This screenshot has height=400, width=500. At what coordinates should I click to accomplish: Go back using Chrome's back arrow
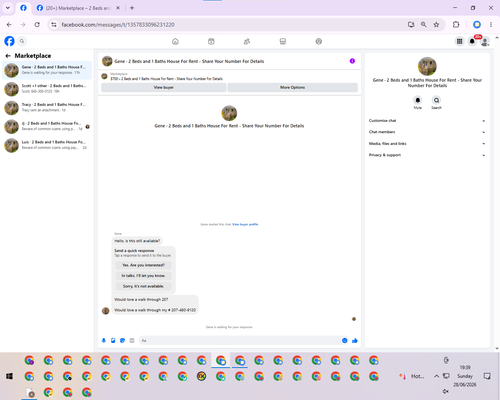(x=9, y=25)
